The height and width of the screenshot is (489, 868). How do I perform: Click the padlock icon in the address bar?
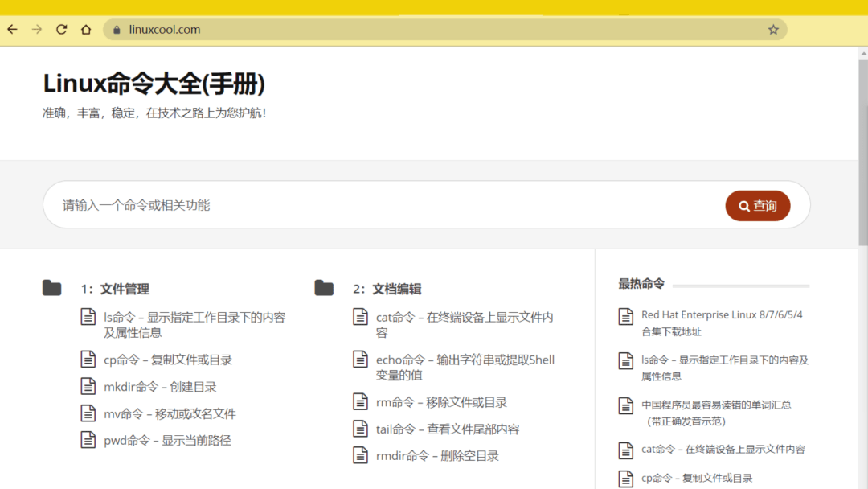click(117, 29)
